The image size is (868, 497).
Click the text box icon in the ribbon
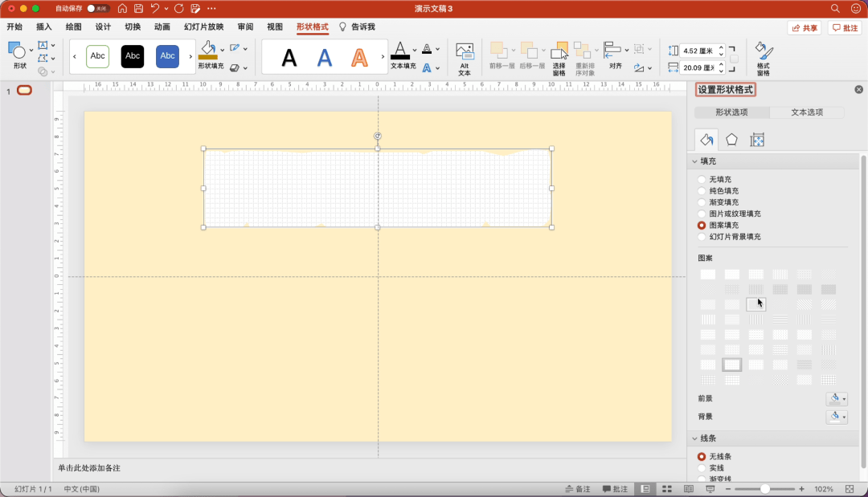[x=43, y=45]
